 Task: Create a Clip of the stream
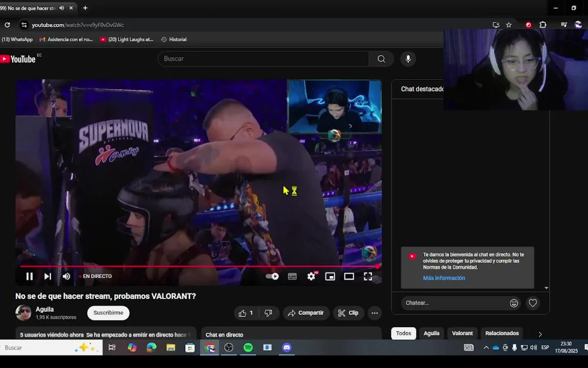pyautogui.click(x=349, y=313)
